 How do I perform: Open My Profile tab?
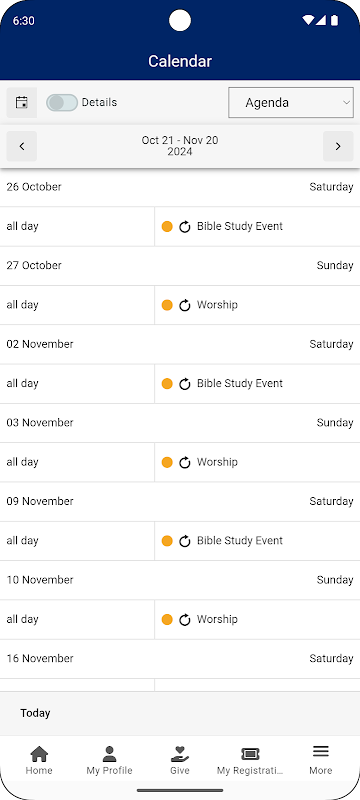tap(109, 760)
